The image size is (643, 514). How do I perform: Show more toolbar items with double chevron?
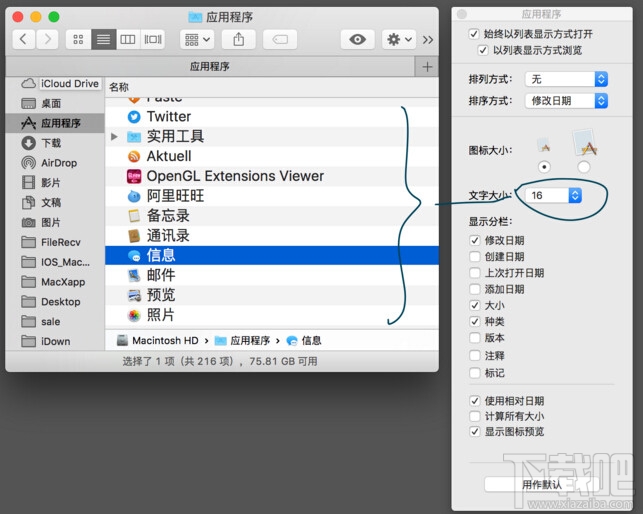pos(428,40)
